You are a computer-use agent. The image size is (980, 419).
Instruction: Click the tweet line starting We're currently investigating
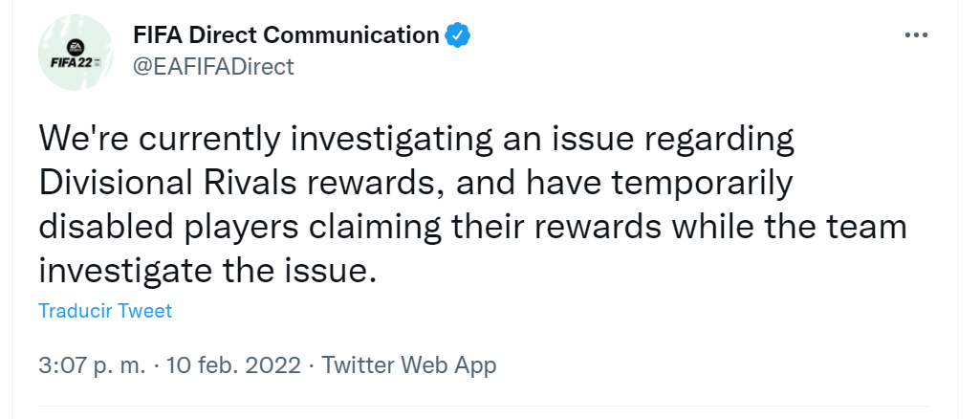pos(416,140)
